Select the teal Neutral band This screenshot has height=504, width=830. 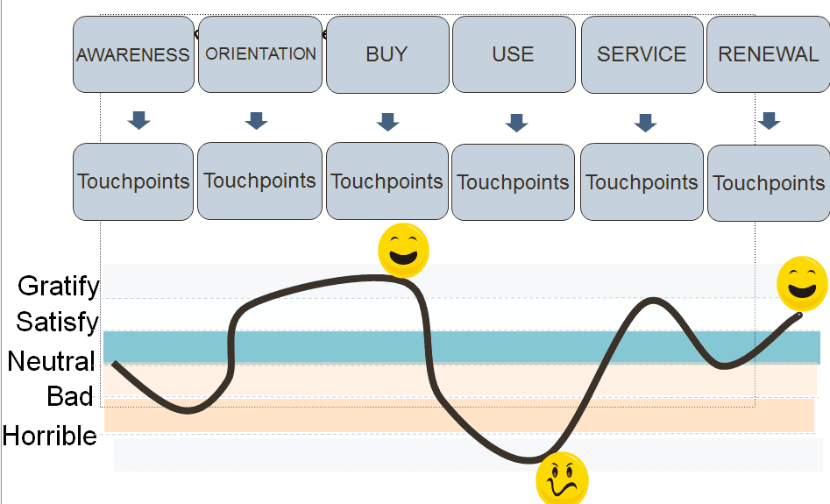point(462,347)
